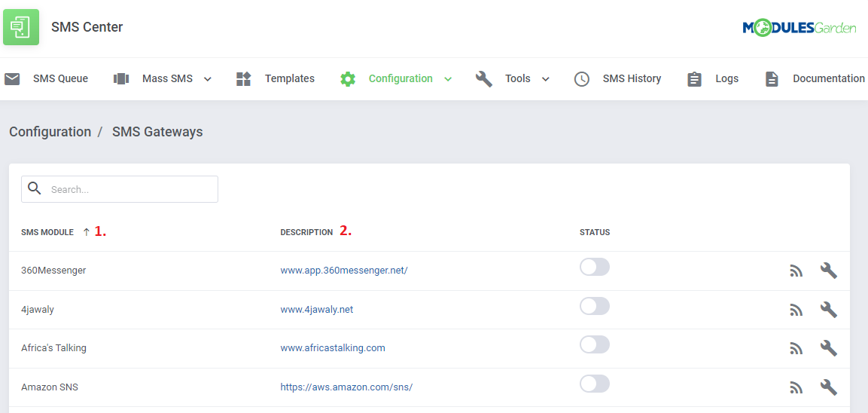The image size is (868, 413).
Task: Open wrench settings for Africa's Talking
Action: pyautogui.click(x=829, y=348)
